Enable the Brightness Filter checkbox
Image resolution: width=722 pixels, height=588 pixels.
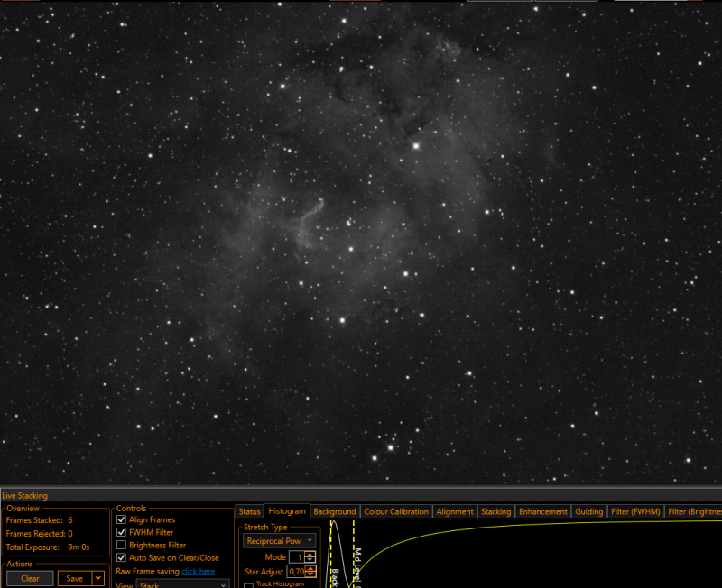pos(122,546)
